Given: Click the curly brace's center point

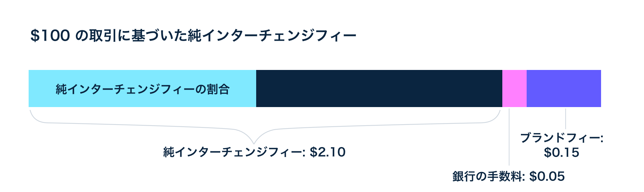Looking at the screenshot, I should 254,142.
